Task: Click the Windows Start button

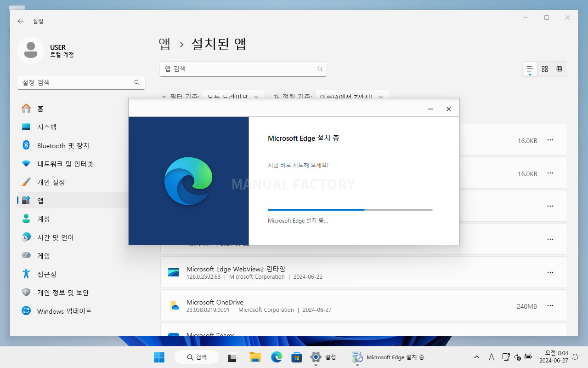Action: (x=159, y=357)
